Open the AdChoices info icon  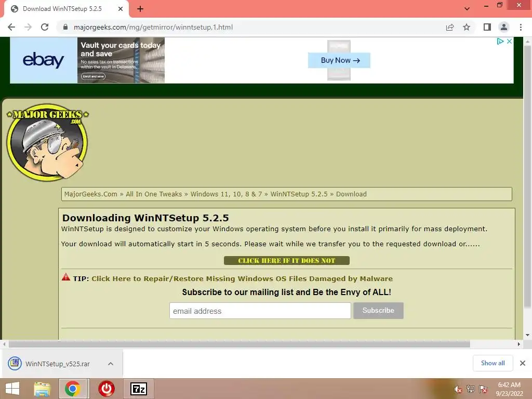point(500,42)
